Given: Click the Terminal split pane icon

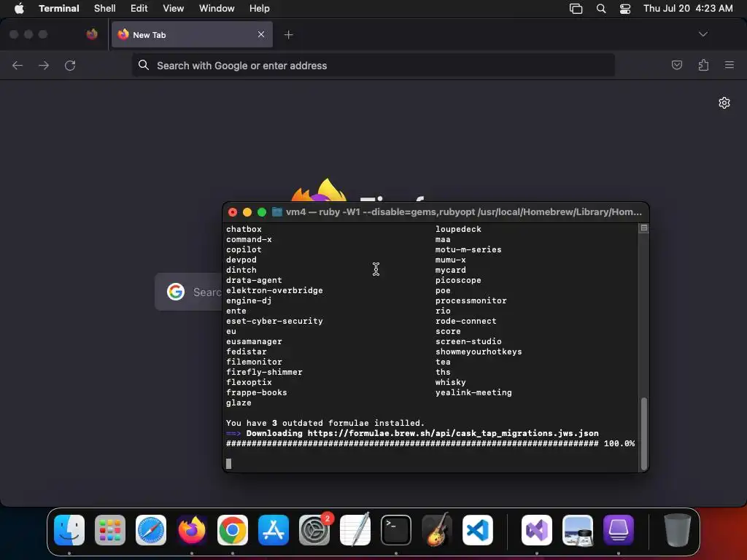Looking at the screenshot, I should click(644, 228).
